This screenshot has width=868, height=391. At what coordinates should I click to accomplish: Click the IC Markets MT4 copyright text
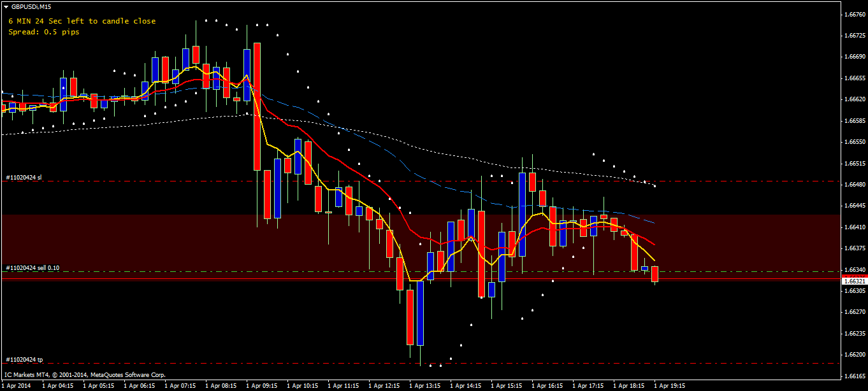85,375
